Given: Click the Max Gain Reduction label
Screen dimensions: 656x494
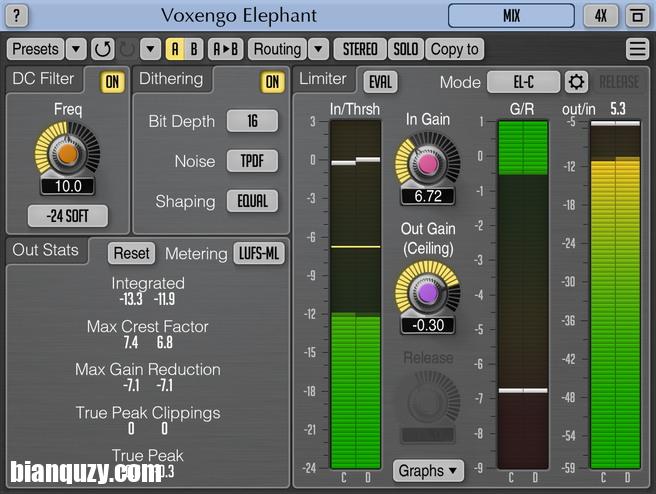Looking at the screenshot, I should pos(148,369).
